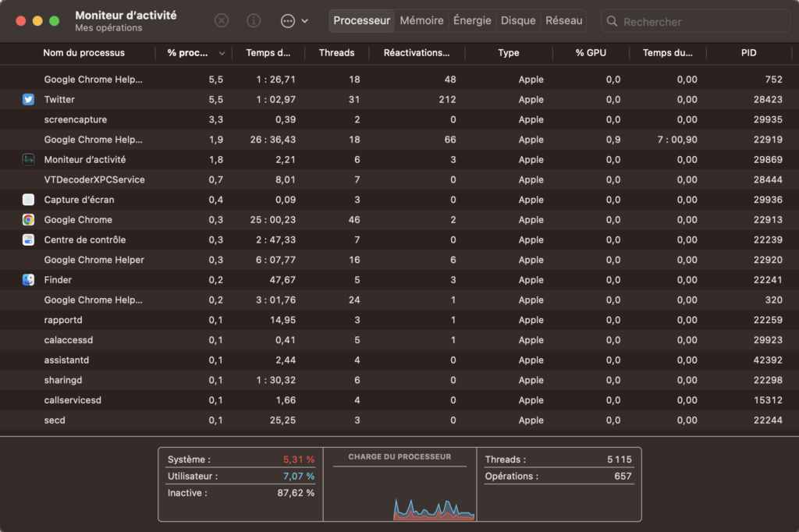
Task: Click into the Rechercher search field
Action: [695, 21]
